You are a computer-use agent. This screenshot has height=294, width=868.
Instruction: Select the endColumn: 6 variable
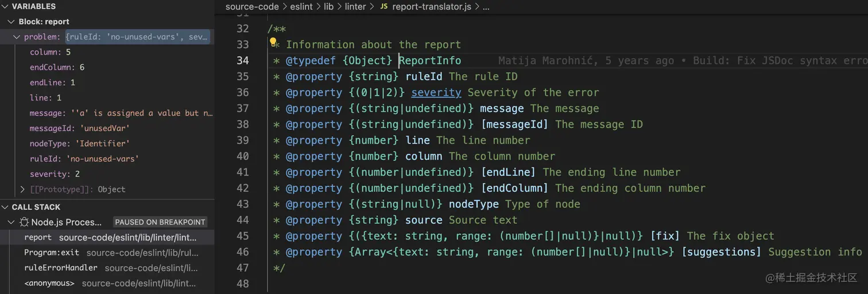coord(57,67)
